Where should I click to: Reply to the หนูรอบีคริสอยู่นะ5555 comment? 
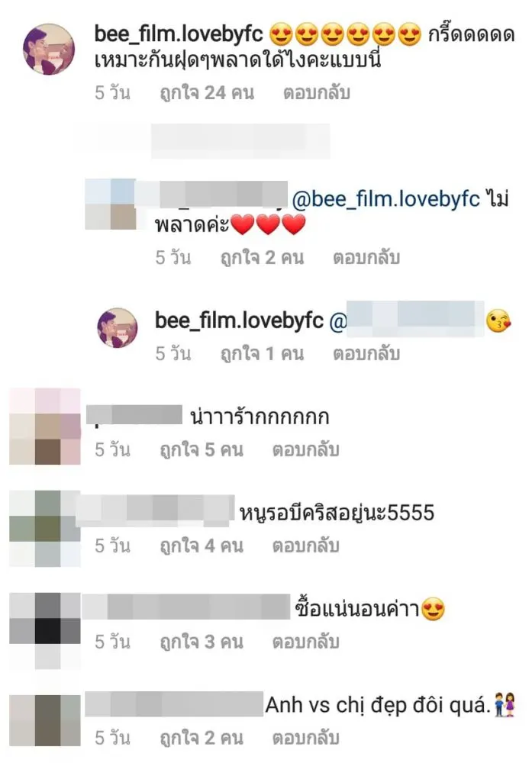coord(305,546)
